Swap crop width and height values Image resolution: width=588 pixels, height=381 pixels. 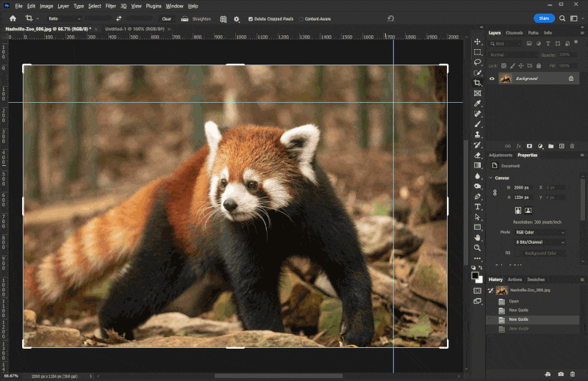[x=119, y=18]
